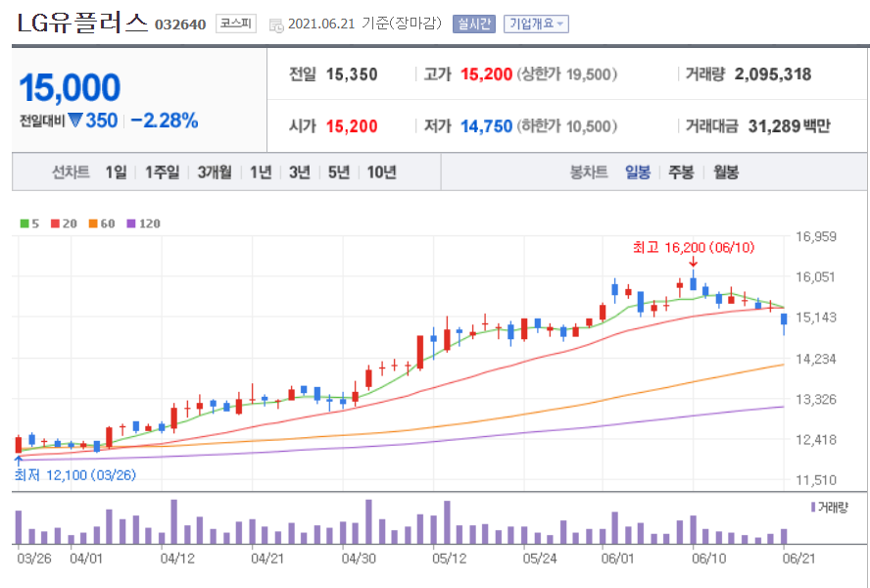Click the 04/12 date axis label
Screen dimensions: 870x588
tap(177, 558)
